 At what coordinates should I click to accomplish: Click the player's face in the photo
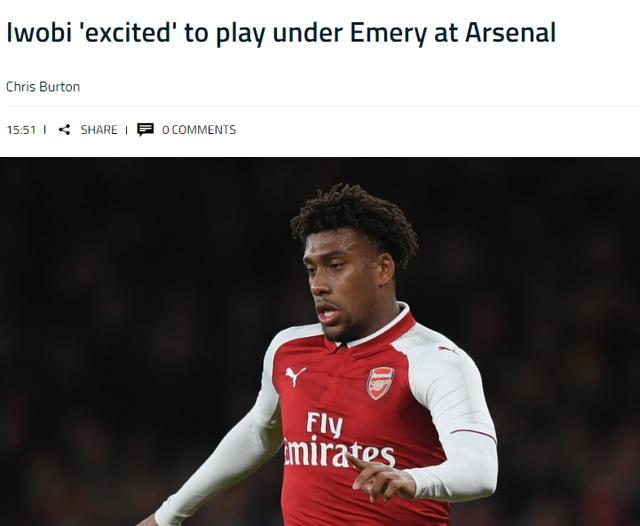pos(343,286)
